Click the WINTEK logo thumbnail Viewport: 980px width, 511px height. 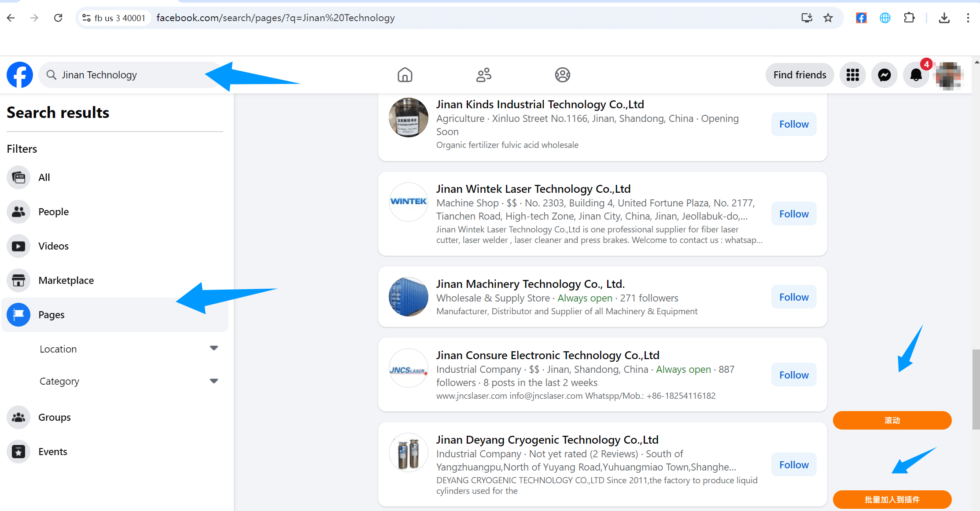[409, 202]
